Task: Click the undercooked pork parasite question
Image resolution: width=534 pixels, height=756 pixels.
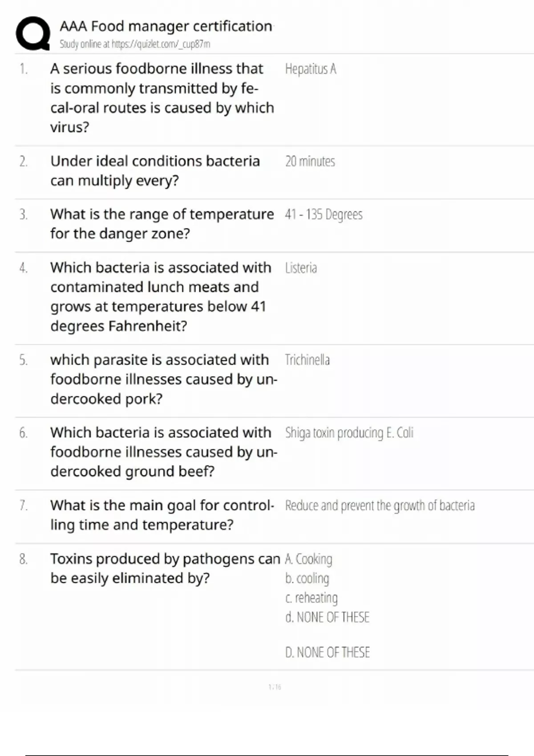Action: coord(163,379)
